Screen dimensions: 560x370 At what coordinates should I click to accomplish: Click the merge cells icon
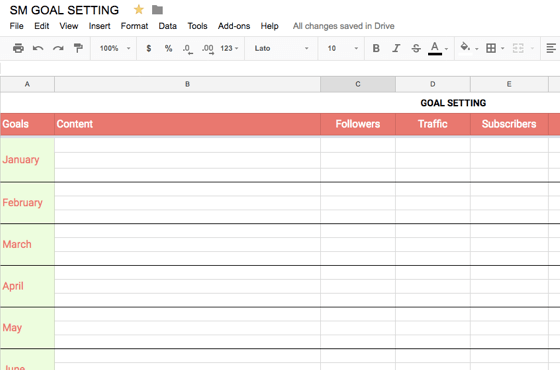click(x=518, y=48)
